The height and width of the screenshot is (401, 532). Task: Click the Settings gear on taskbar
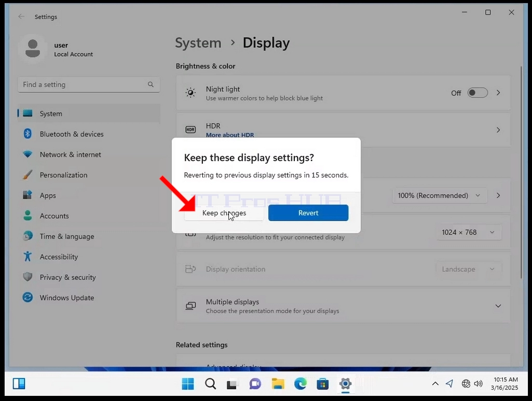point(345,384)
